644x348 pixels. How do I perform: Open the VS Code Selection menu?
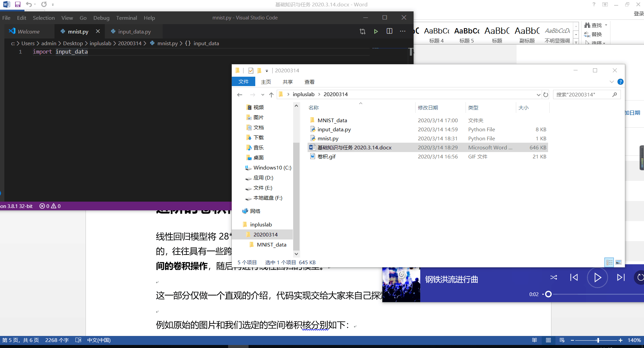tap(44, 18)
